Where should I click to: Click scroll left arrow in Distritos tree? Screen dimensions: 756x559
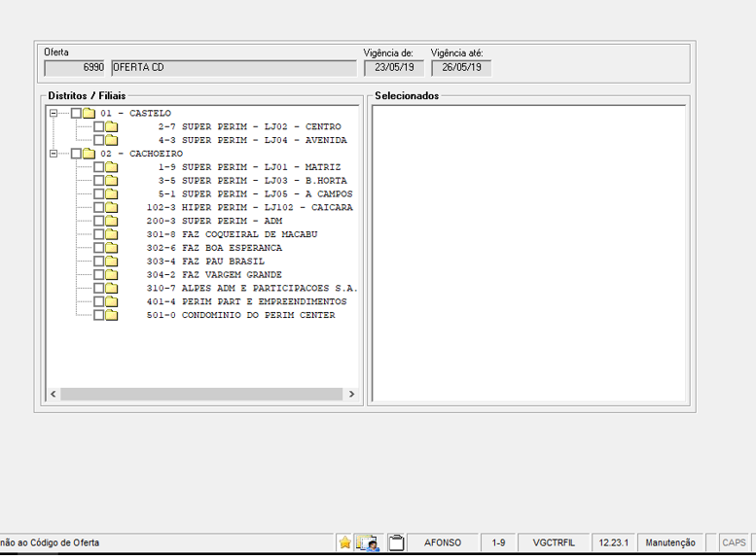[54, 394]
